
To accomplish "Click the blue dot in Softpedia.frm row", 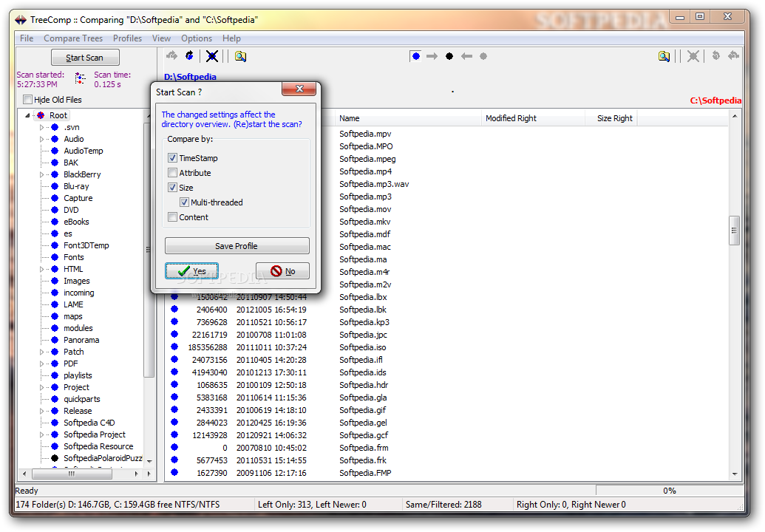I will coord(174,447).
